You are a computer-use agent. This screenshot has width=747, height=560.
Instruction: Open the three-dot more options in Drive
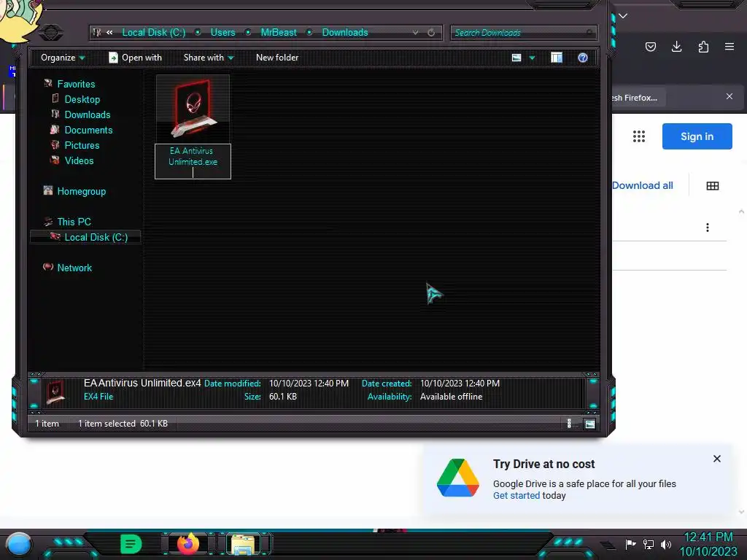coord(708,227)
